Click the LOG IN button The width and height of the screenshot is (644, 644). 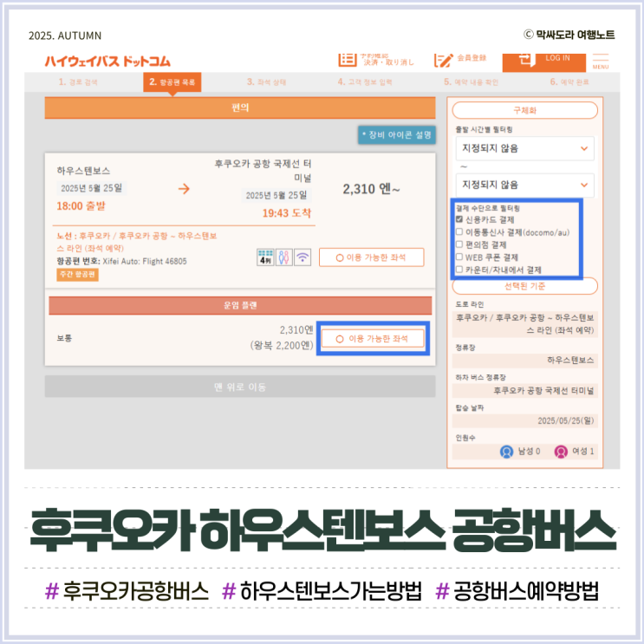coord(543,62)
